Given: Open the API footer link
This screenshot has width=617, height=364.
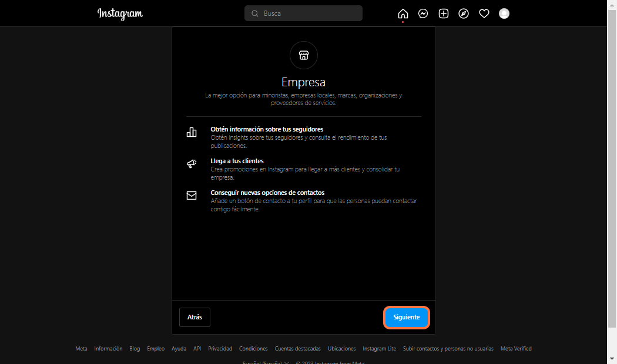Looking at the screenshot, I should click(197, 349).
